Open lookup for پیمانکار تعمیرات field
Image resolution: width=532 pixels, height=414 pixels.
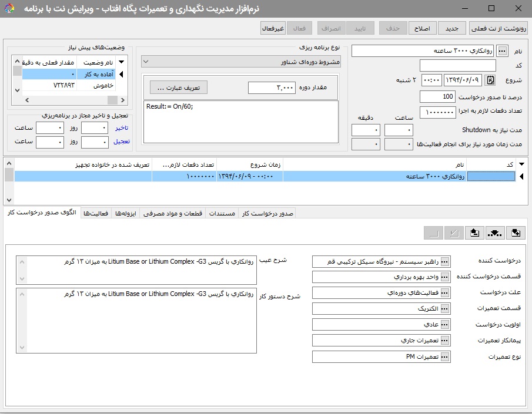pyautogui.click(x=445, y=340)
